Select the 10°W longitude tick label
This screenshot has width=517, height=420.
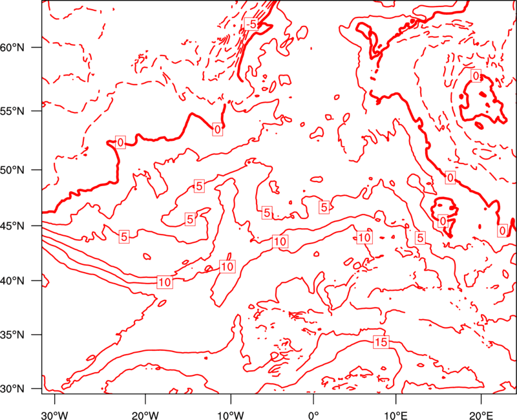click(x=231, y=415)
